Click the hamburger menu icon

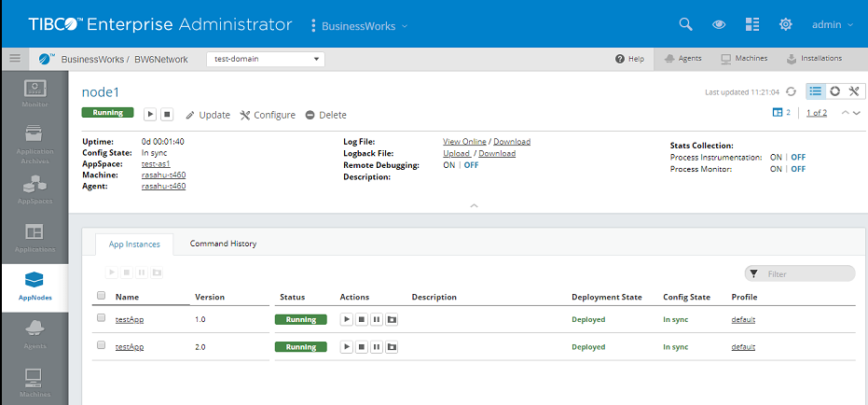15,58
